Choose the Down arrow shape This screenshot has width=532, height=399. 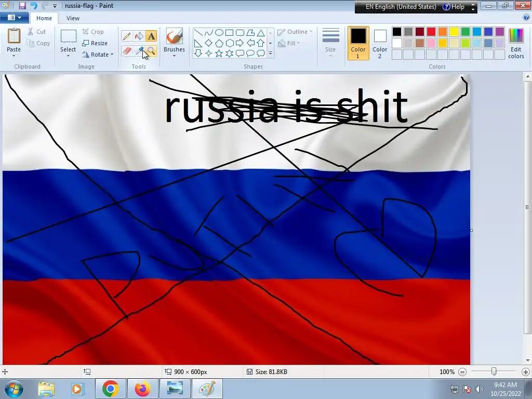point(198,54)
